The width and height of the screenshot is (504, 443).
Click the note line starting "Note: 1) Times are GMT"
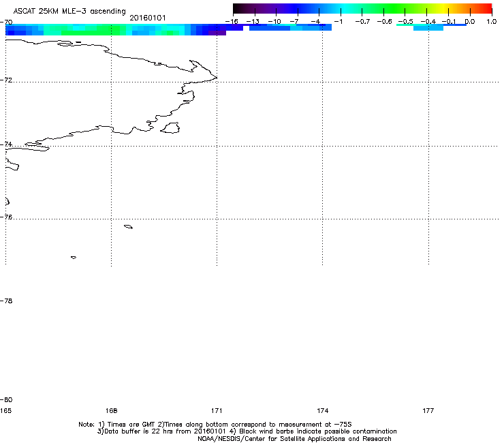pos(215,425)
